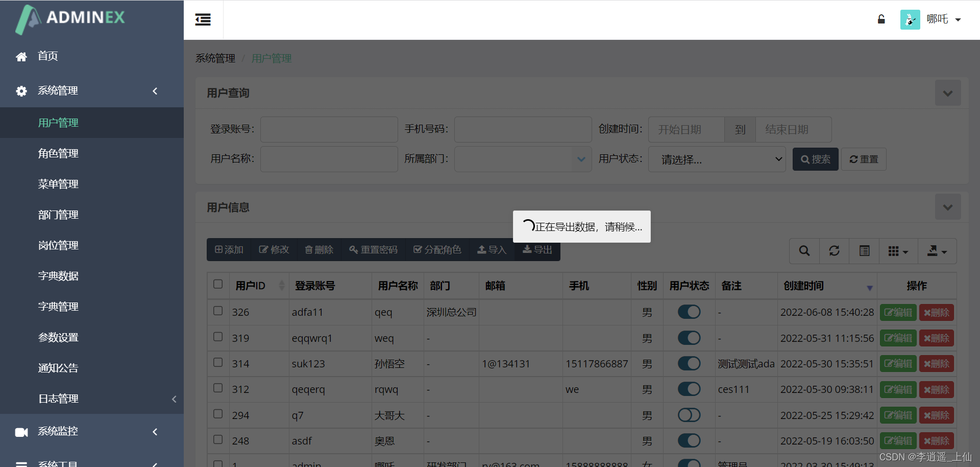This screenshot has width=980, height=467.
Task: Check the row for user 248
Action: [218, 439]
